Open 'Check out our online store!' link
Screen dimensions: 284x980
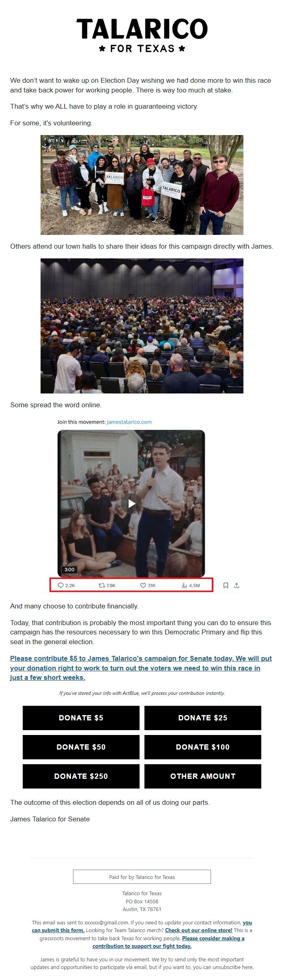coord(199,930)
